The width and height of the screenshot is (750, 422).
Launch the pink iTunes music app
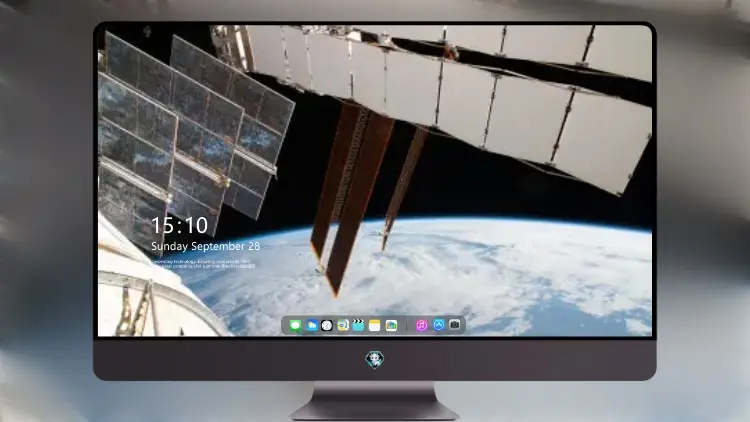pyautogui.click(x=421, y=326)
